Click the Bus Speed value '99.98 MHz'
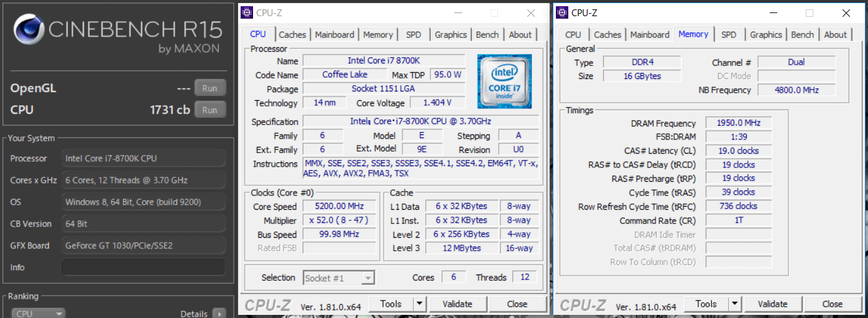The height and width of the screenshot is (318, 868). tap(339, 235)
